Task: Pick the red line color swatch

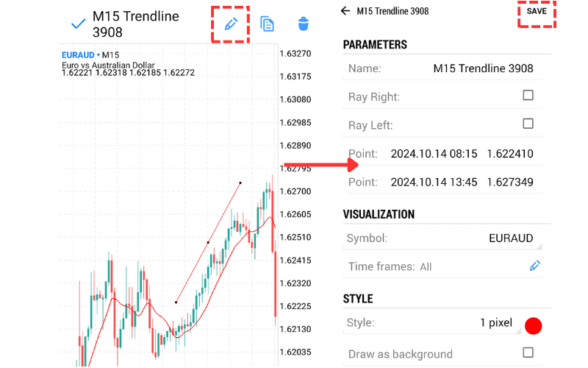Action: 534,326
